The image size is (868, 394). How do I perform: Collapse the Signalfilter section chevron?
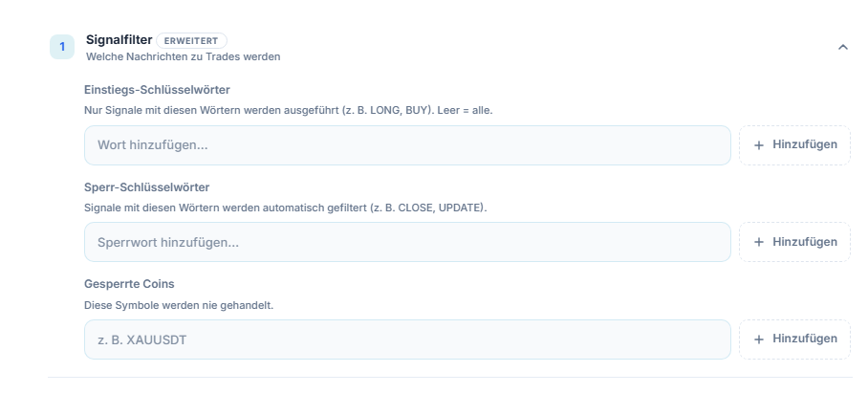pos(842,47)
